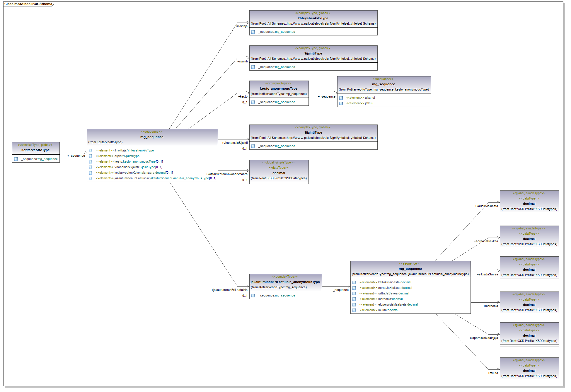Click the kesto_anonymousType class title
Screen dimensions: 571x392
pos(279,88)
